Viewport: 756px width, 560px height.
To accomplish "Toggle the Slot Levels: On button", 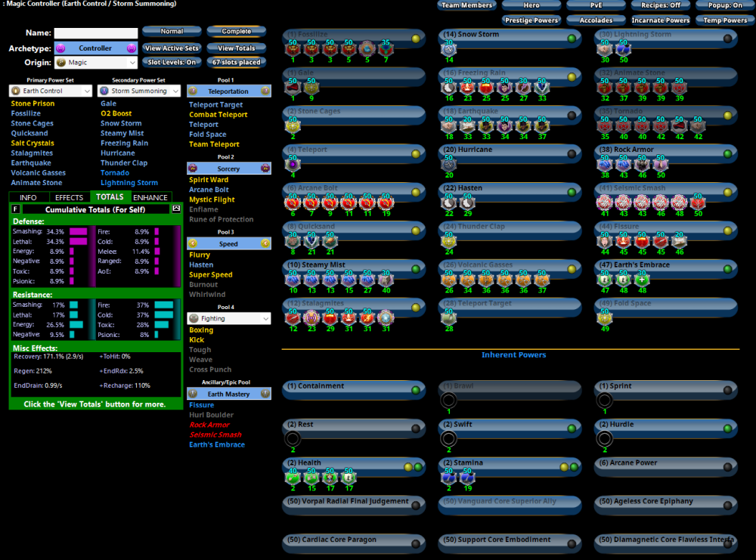I will [x=172, y=63].
